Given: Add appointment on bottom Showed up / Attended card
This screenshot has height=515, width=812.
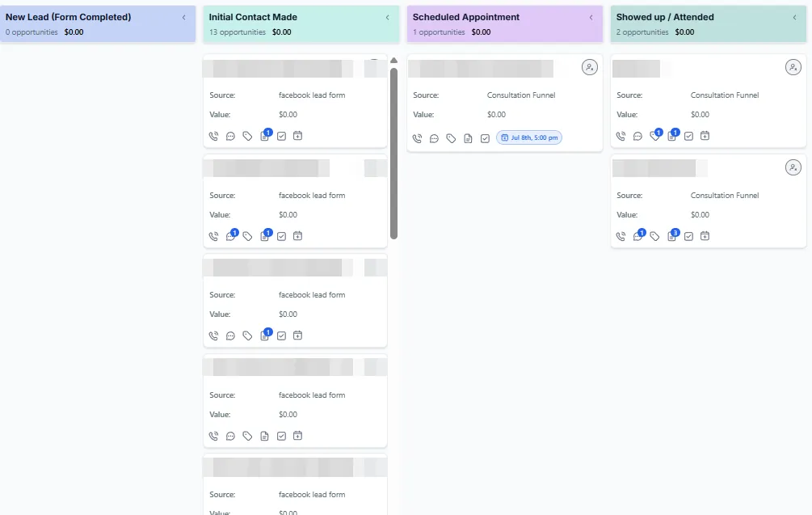Looking at the screenshot, I should pyautogui.click(x=705, y=236).
